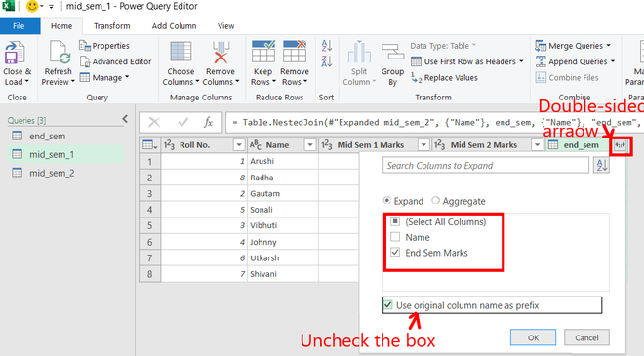Click Replace Values

click(444, 78)
